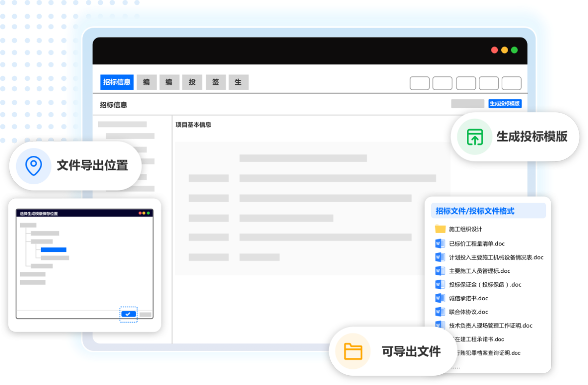Click the Word icon beside 主要施工人员管理标.doc
Screen dimensions: 588x385
[438, 270]
